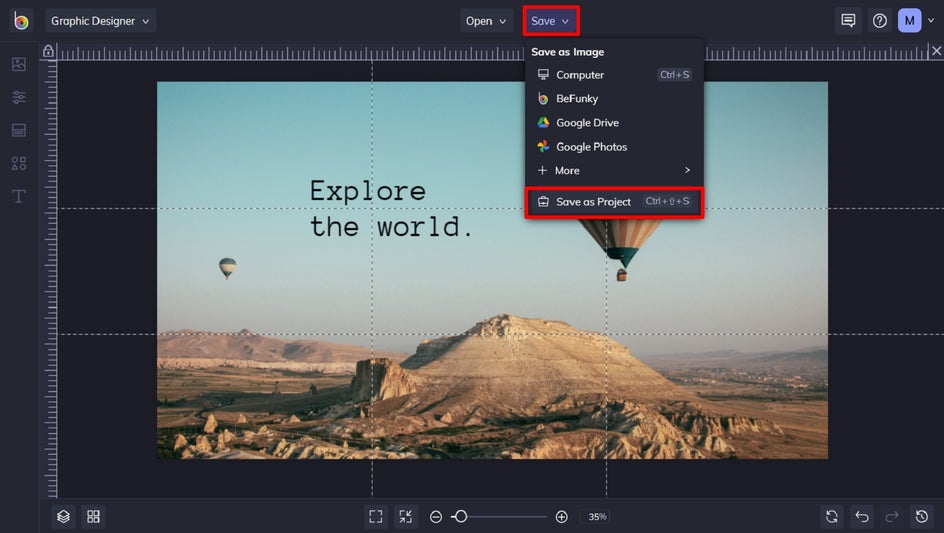Open the Image Manager sidebar icon
Image resolution: width=944 pixels, height=533 pixels.
click(x=19, y=64)
